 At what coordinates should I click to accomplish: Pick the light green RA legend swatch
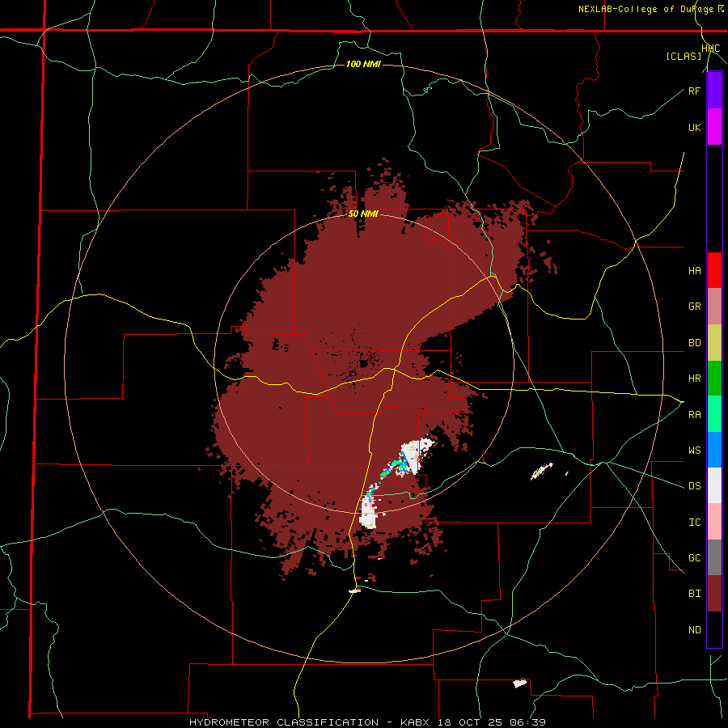tap(714, 414)
